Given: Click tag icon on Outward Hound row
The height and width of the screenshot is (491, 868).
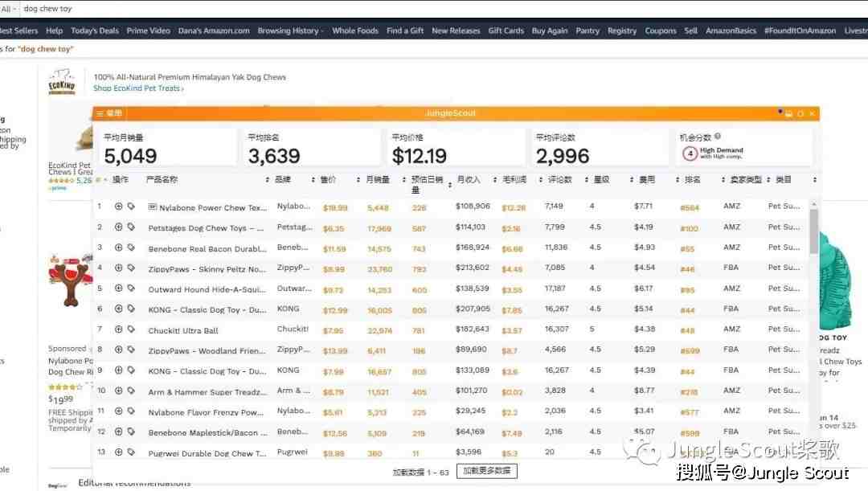Looking at the screenshot, I should point(131,288).
